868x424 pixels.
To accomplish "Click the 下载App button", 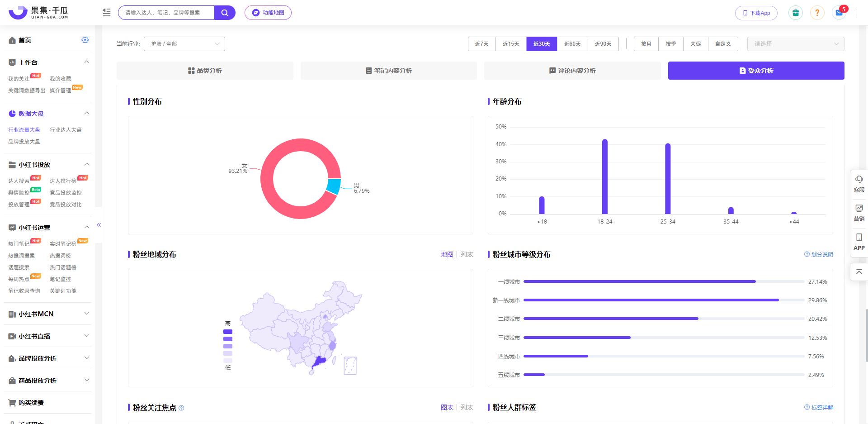I will coord(756,13).
